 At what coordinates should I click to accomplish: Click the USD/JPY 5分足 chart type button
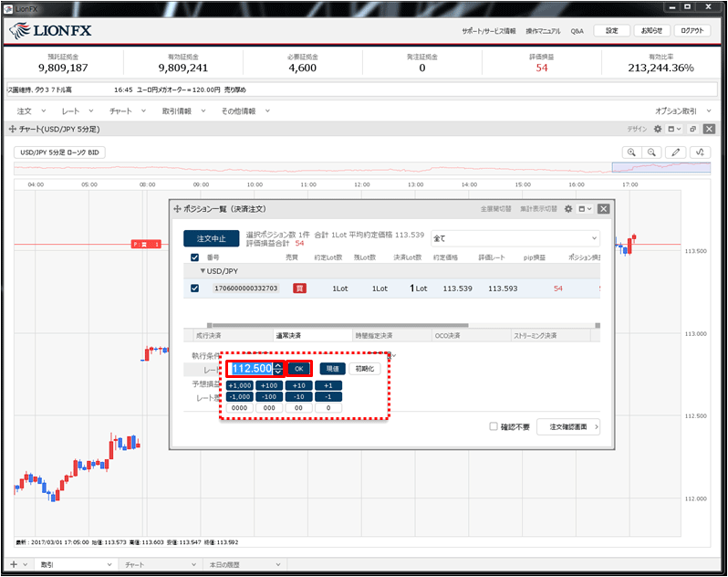(x=59, y=152)
